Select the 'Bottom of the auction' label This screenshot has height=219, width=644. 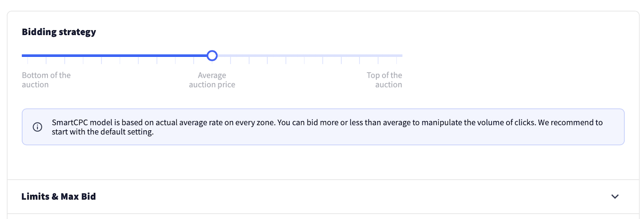click(x=46, y=80)
